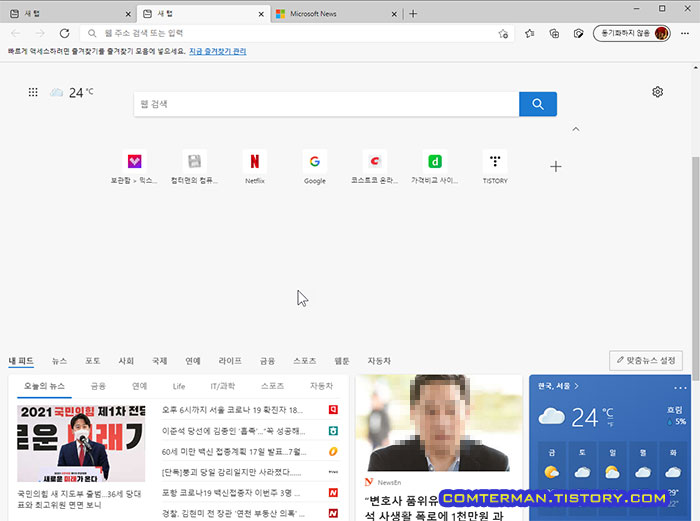The image size is (700, 521).
Task: Click the address bar input
Action: tap(295, 33)
